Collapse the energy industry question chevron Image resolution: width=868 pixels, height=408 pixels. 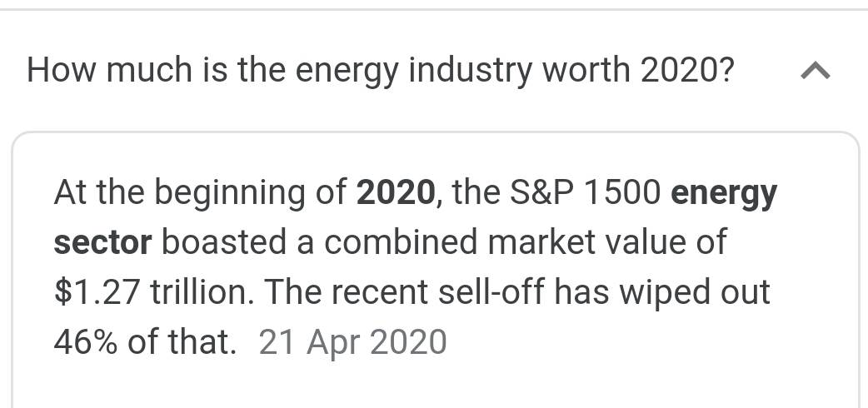(x=816, y=73)
